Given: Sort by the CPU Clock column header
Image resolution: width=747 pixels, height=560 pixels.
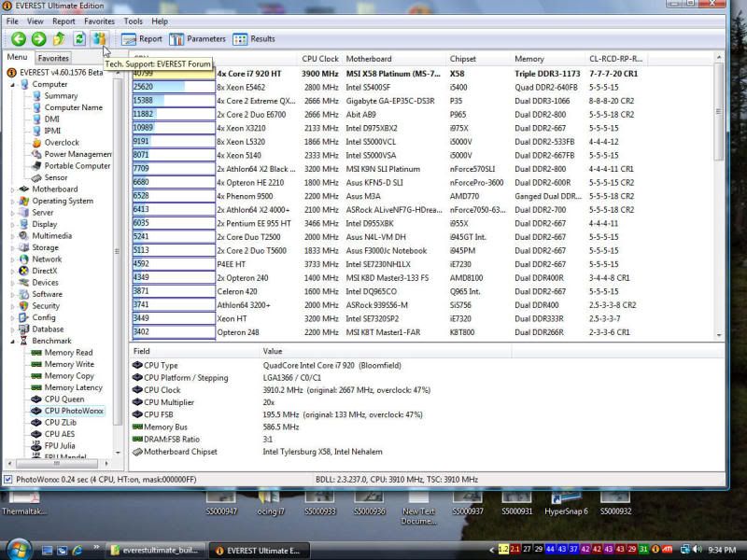Looking at the screenshot, I should click(x=320, y=59).
